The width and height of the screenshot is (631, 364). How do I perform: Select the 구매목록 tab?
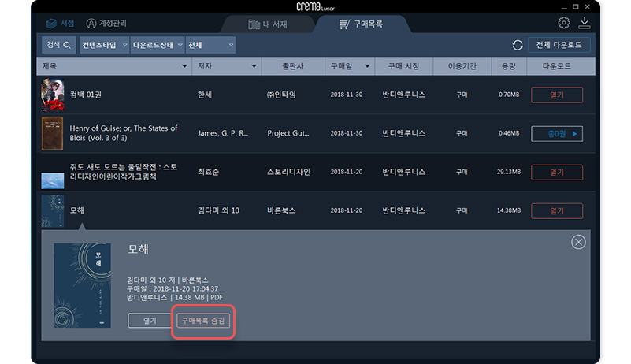(362, 24)
